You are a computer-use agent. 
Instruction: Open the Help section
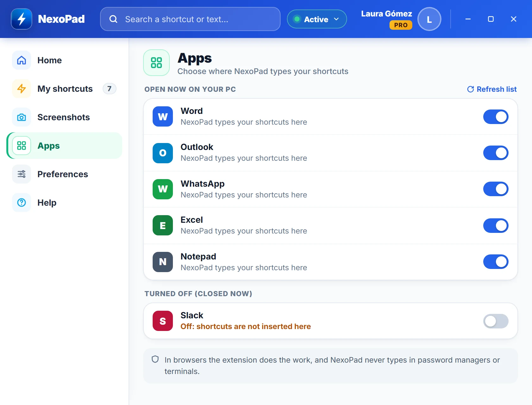click(x=64, y=202)
